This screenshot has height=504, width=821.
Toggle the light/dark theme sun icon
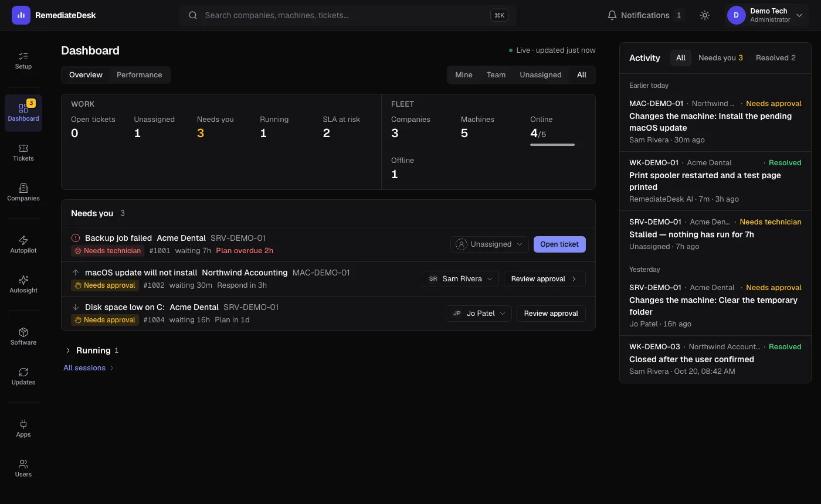click(705, 15)
